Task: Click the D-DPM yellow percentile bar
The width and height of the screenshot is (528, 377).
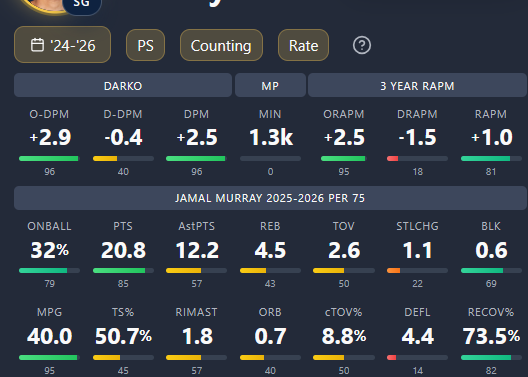Action: coord(123,159)
